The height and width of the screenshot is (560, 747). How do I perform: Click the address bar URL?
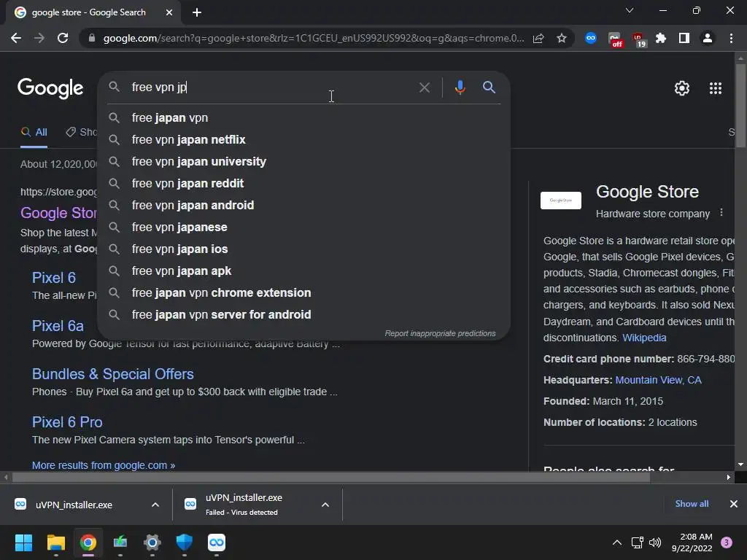[314, 38]
